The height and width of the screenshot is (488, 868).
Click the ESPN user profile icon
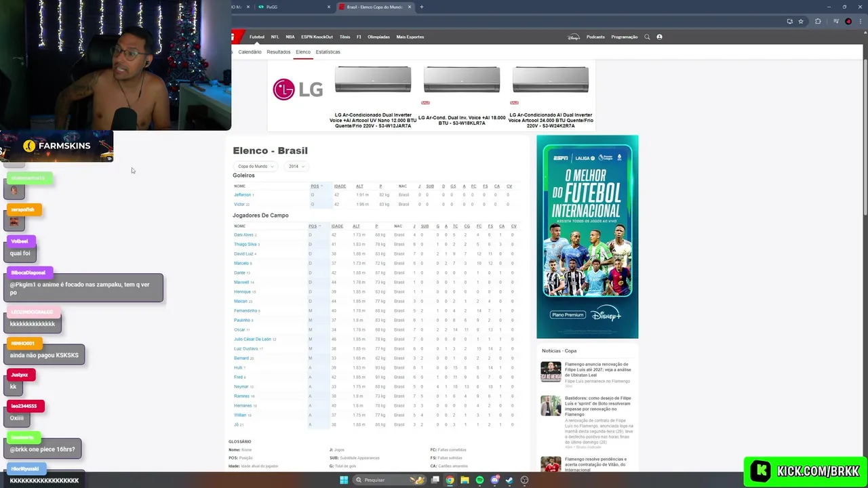[x=659, y=37]
